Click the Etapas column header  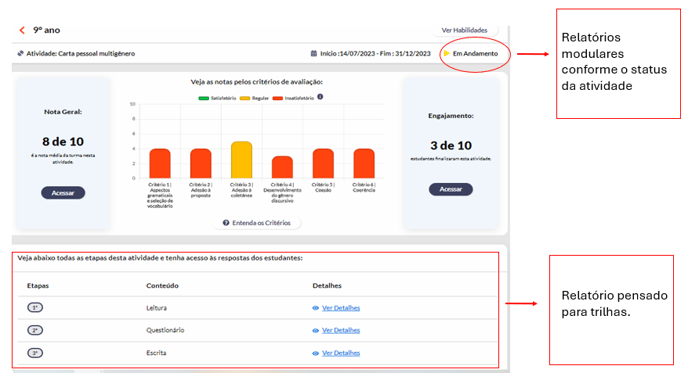tap(38, 286)
